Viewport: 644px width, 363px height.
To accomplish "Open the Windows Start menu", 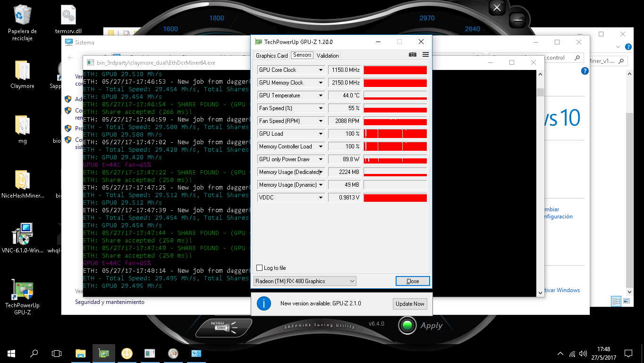I will tap(11, 353).
